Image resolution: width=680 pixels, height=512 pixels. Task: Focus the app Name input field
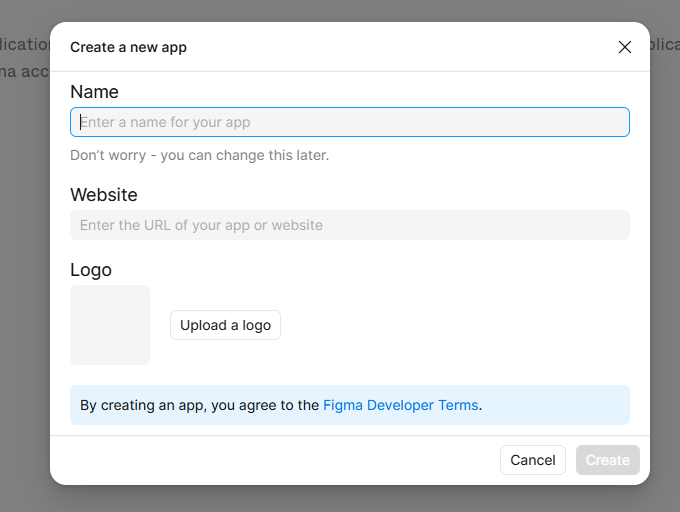click(350, 122)
